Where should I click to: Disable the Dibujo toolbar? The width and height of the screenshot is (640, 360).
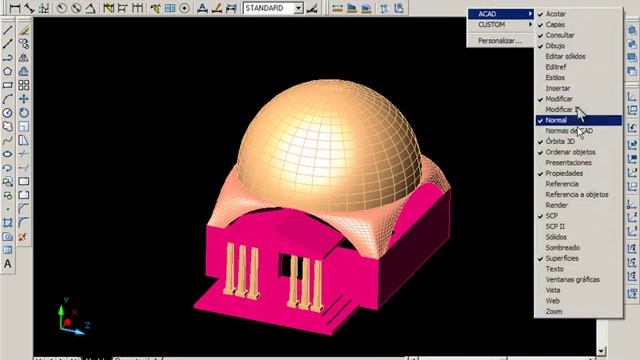click(x=578, y=46)
